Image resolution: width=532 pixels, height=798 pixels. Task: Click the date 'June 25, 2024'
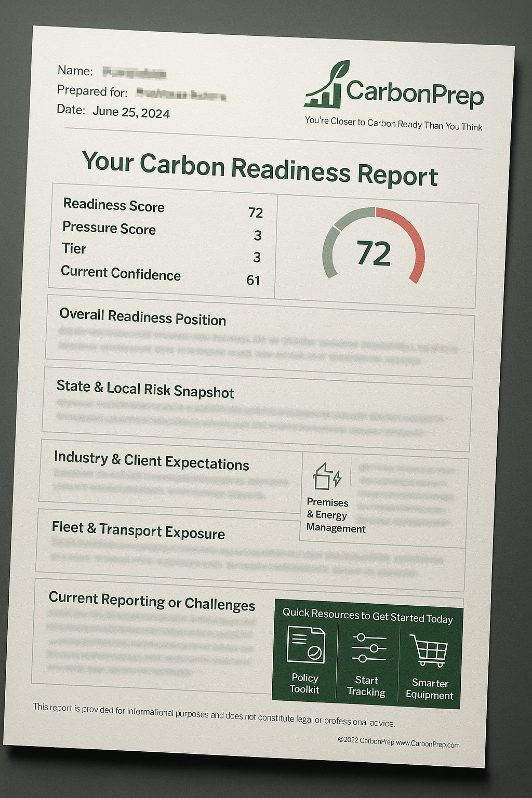click(131, 112)
